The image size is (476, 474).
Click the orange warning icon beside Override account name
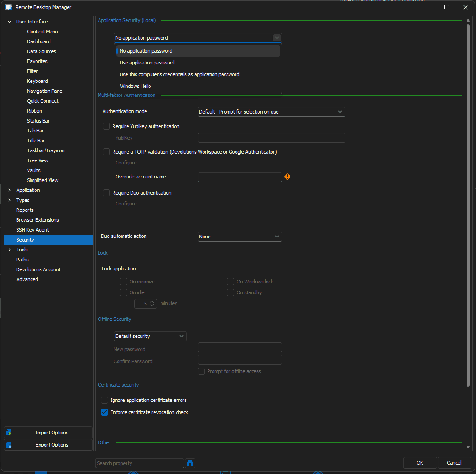287,177
